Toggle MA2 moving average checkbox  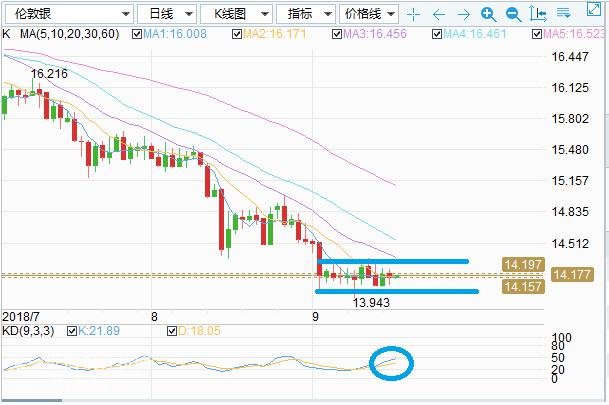(x=237, y=34)
